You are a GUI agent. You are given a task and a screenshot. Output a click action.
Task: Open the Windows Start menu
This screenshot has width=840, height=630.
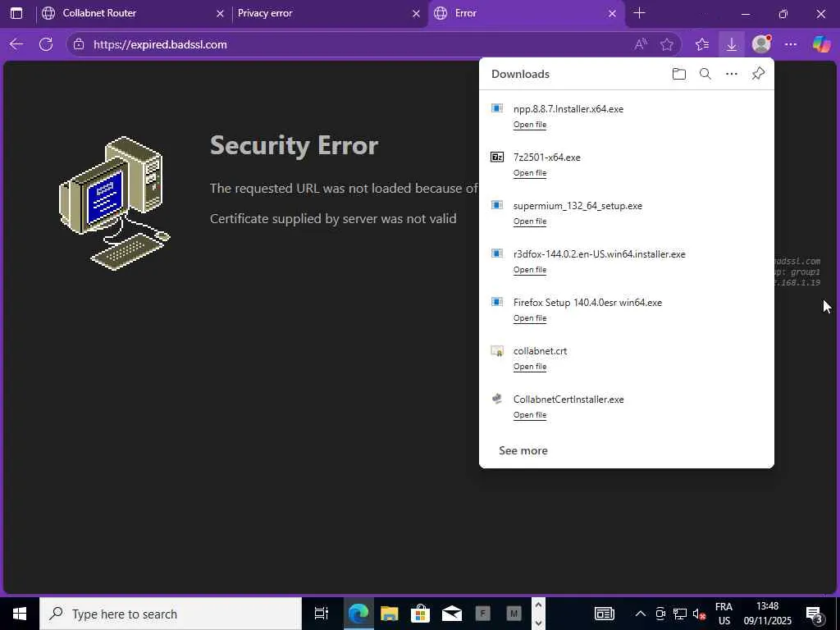tap(20, 614)
